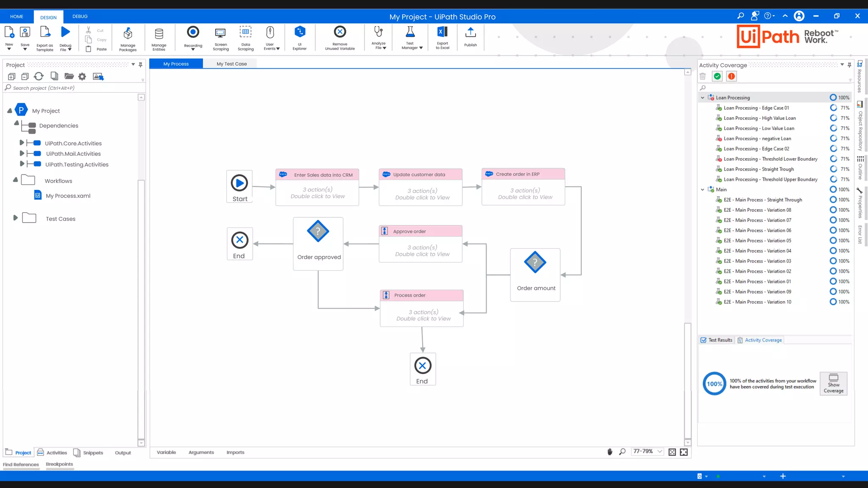Toggle passed tests filter in Activity Coverage
The height and width of the screenshot is (488, 868).
tap(717, 76)
